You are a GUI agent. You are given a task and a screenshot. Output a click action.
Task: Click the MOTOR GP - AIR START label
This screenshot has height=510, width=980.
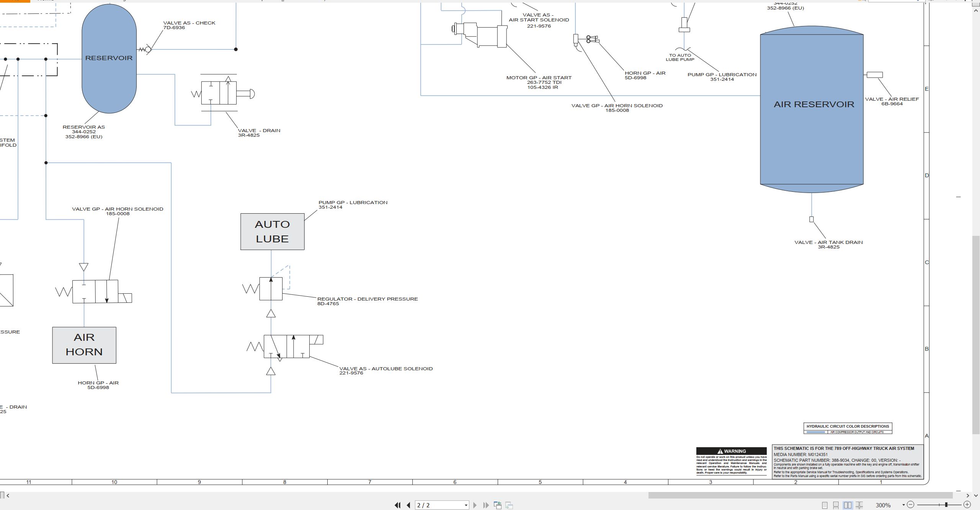click(x=539, y=82)
